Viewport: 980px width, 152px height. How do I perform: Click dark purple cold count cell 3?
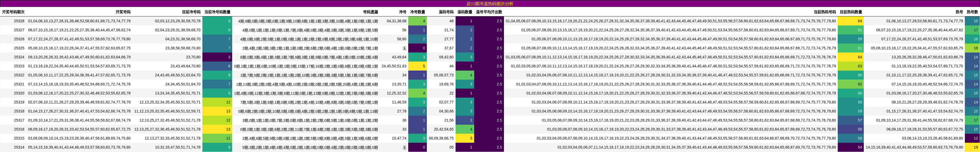217,57
